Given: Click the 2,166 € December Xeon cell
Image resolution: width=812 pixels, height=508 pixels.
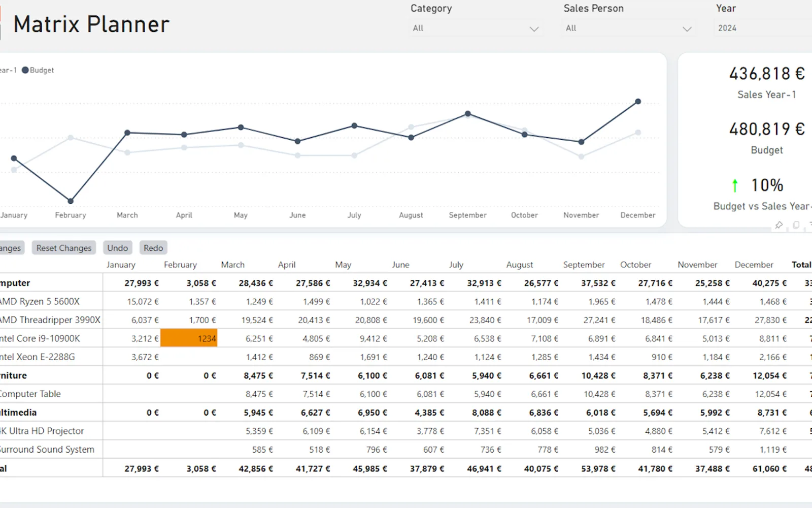Looking at the screenshot, I should 773,357.
